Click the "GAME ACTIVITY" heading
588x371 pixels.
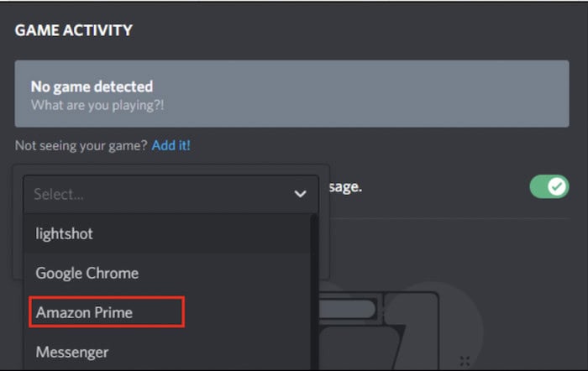tap(74, 30)
